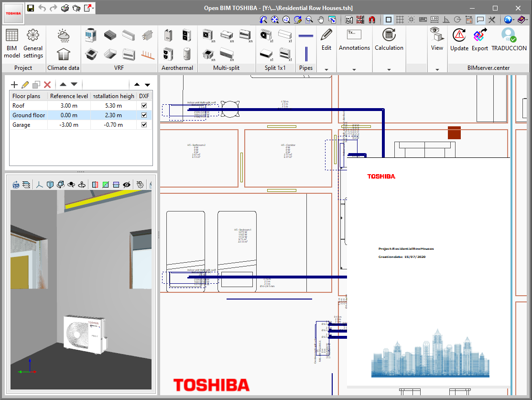Screen dimensions: 532x400
Task: Click the Floor plans column header
Action: pos(29,96)
